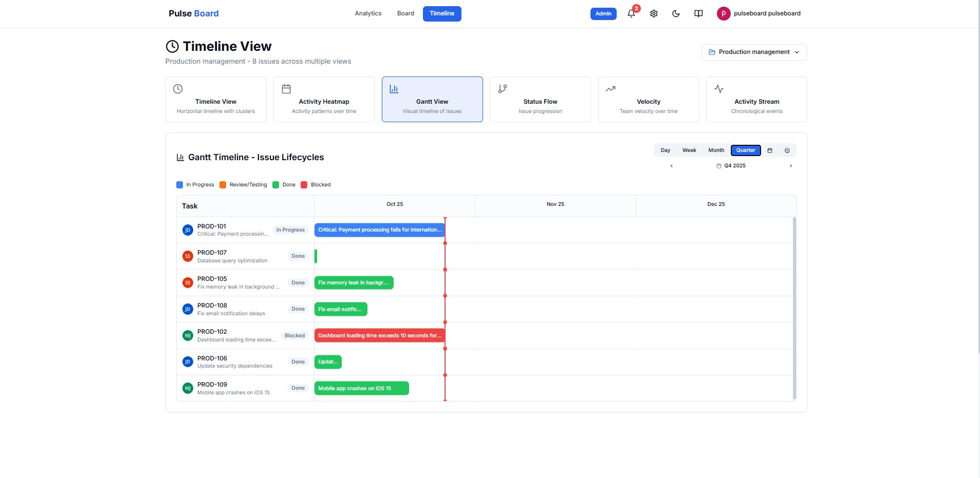Click the calendar icon beside Quarter
The height and width of the screenshot is (478, 980).
point(770,150)
